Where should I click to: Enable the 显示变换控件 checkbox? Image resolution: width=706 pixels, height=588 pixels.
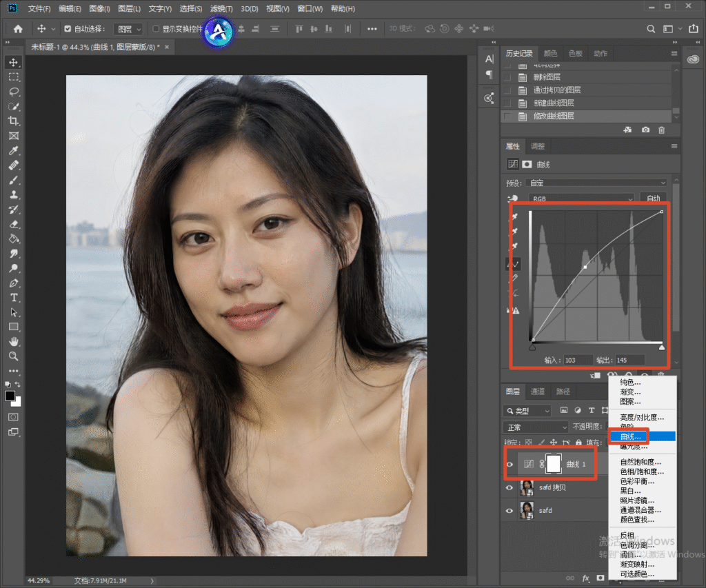156,29
